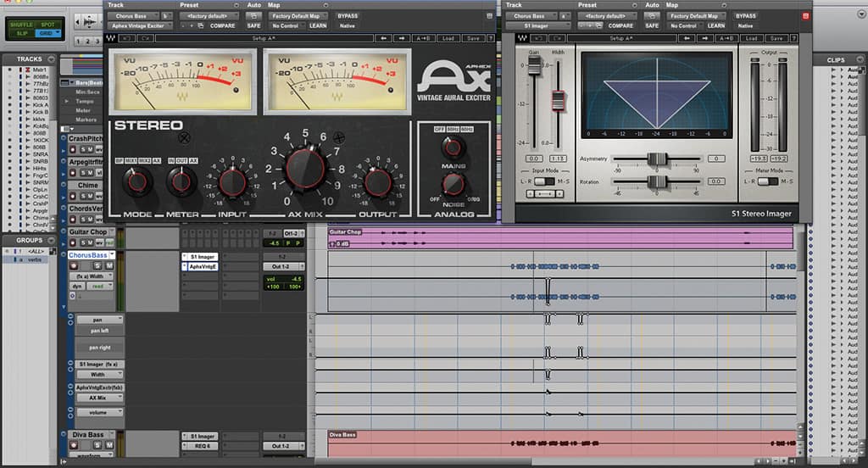Click the stereo link icon under STEREO label
This screenshot has width=868, height=468.
[x=184, y=137]
